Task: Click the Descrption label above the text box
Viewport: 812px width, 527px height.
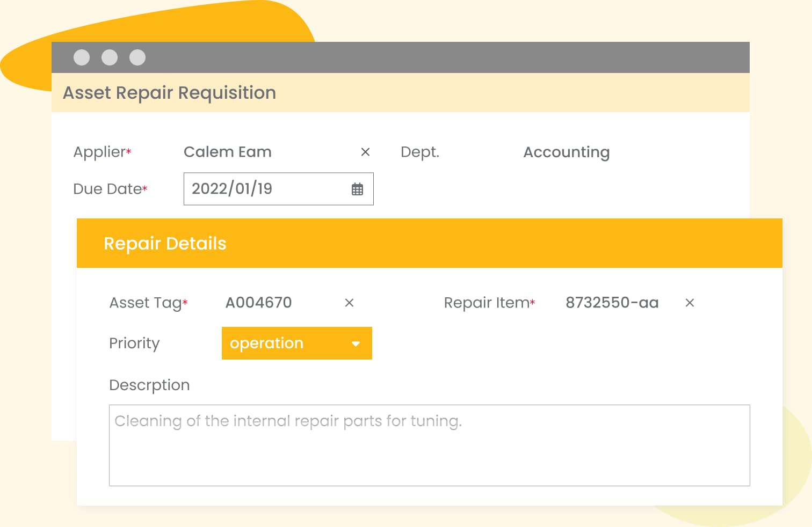Action: click(x=149, y=385)
